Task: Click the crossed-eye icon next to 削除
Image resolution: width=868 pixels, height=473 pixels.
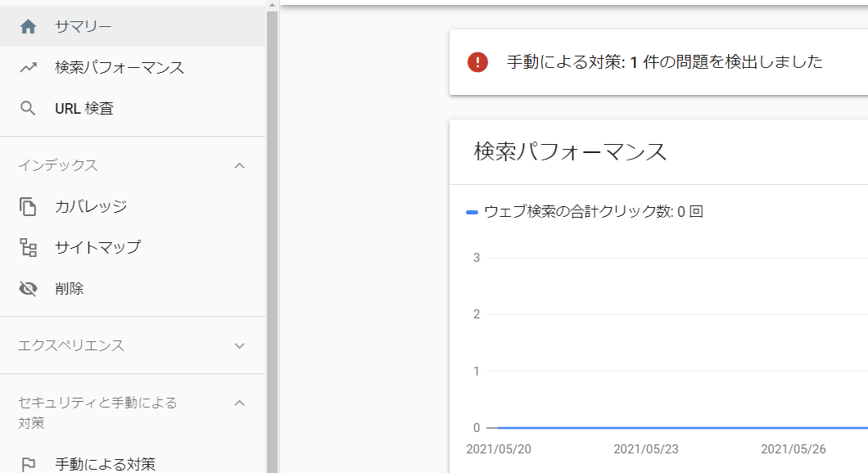Action: coord(28,288)
